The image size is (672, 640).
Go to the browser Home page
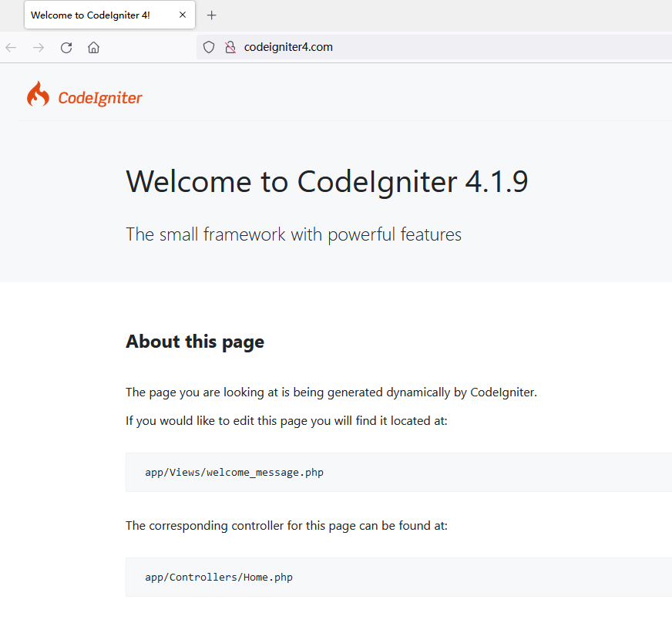pos(93,48)
